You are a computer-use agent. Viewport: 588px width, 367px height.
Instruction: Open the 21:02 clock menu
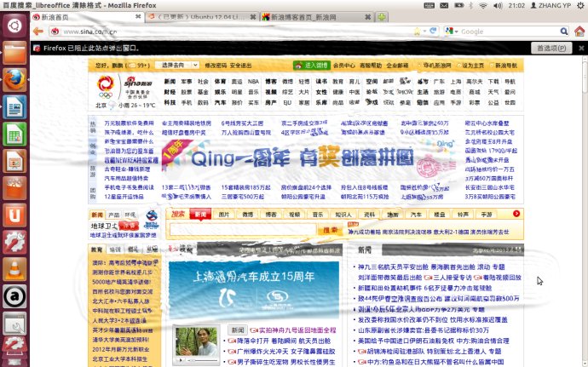click(516, 5)
